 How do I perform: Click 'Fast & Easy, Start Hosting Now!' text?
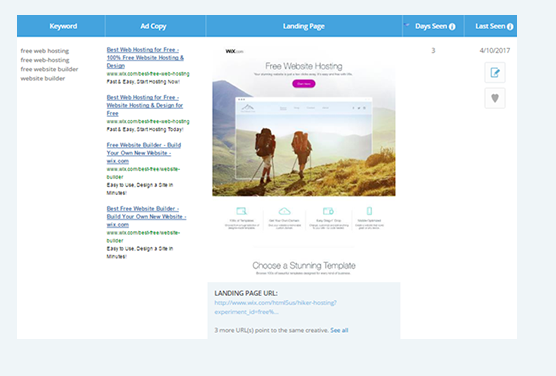point(143,82)
